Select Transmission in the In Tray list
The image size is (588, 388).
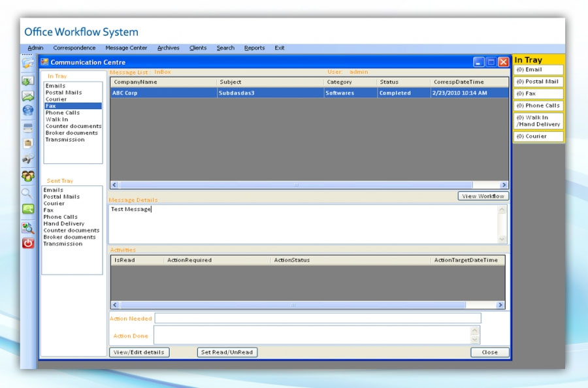pos(65,140)
